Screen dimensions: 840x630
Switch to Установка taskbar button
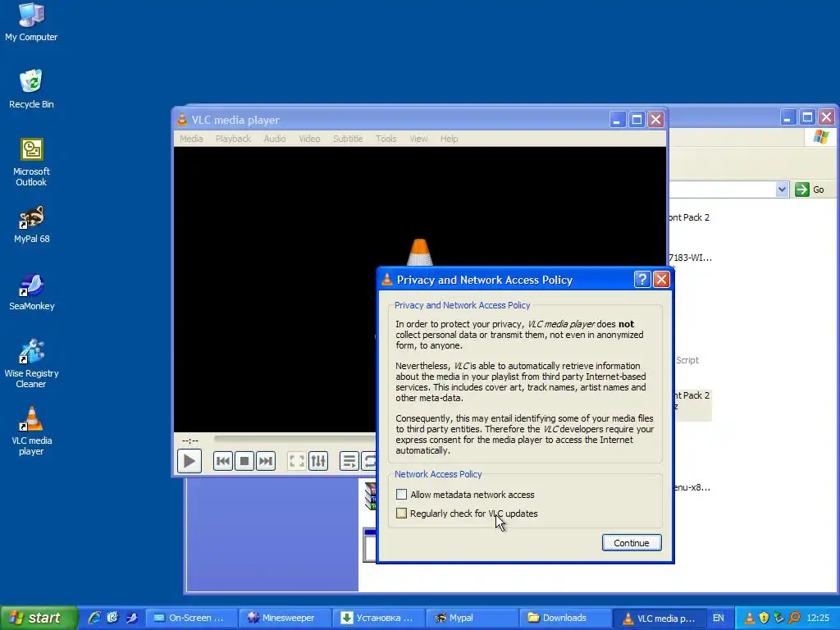coord(377,618)
